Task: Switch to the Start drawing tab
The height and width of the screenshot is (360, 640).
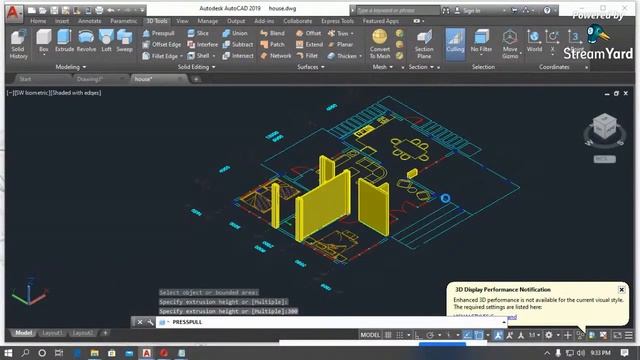Action: [25, 79]
